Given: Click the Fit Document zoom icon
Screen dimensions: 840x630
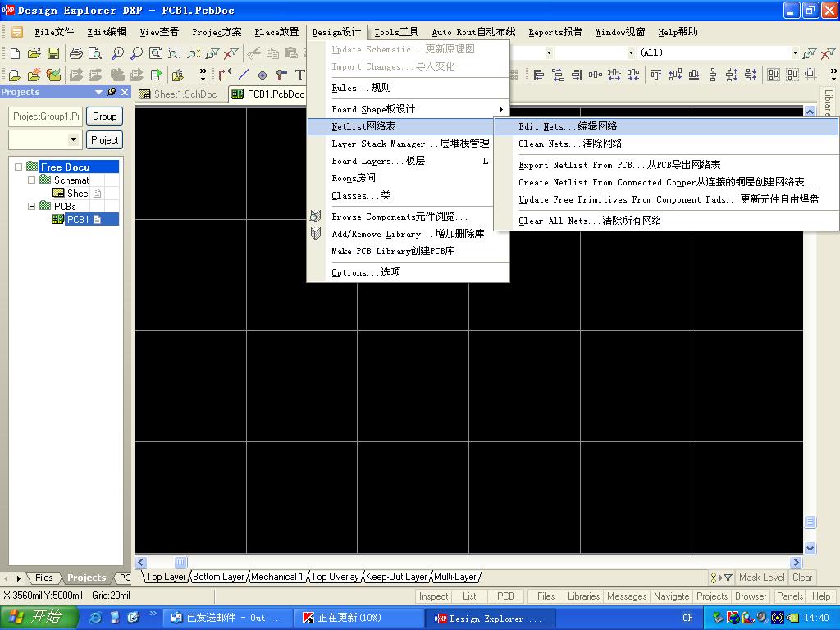Looking at the screenshot, I should coord(155,53).
